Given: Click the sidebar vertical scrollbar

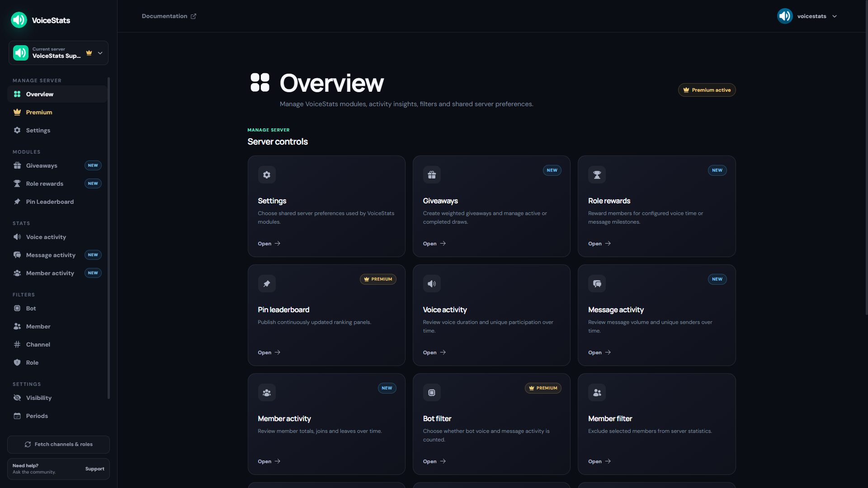Looking at the screenshot, I should [108, 238].
